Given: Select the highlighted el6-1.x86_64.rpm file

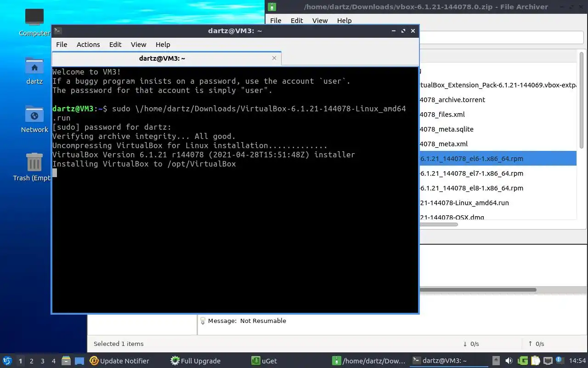Looking at the screenshot, I should pyautogui.click(x=498, y=159).
